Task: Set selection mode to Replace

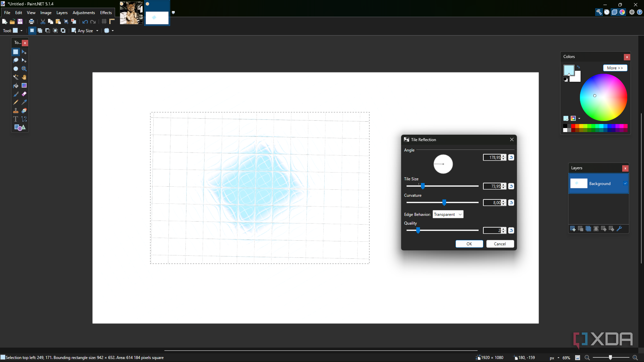Action: 32,31
